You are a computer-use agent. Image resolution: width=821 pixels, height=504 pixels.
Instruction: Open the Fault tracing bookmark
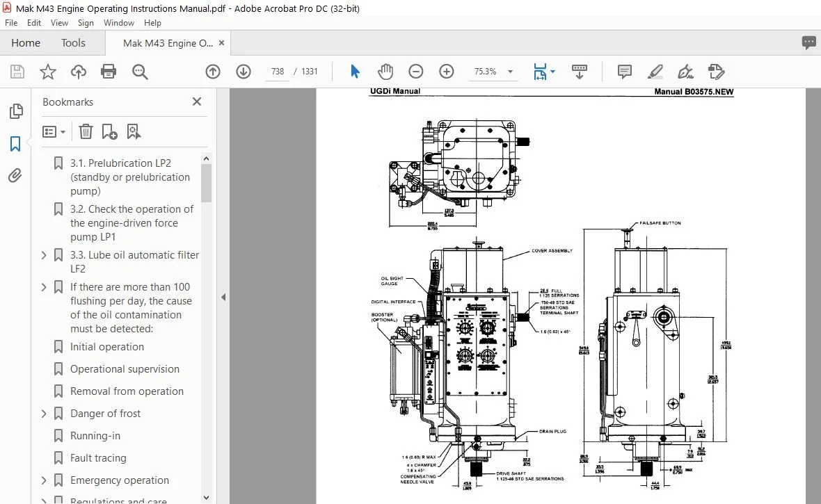[98, 458]
